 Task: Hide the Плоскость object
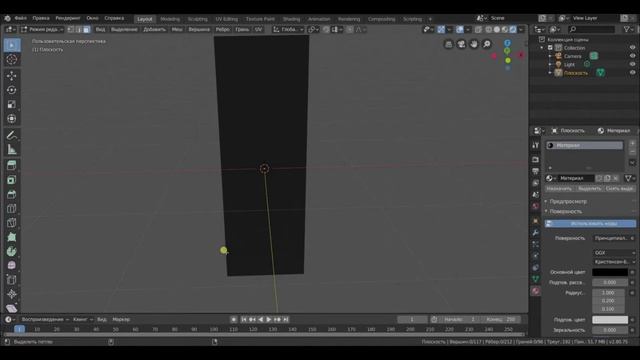click(x=632, y=73)
